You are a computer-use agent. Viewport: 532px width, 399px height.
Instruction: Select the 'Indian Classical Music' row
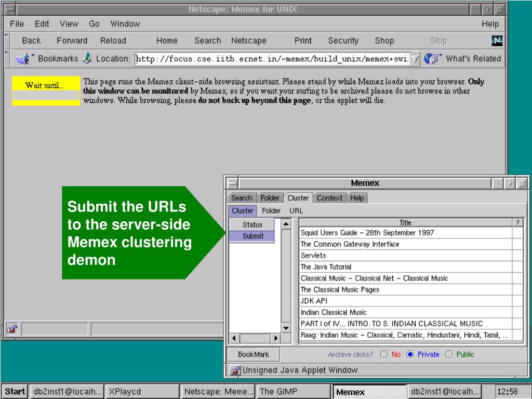(405, 312)
